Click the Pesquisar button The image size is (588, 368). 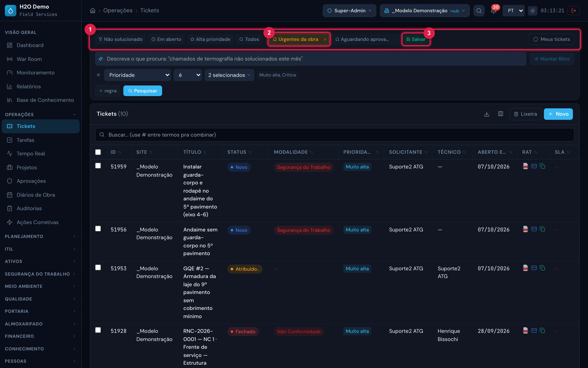pyautogui.click(x=143, y=91)
